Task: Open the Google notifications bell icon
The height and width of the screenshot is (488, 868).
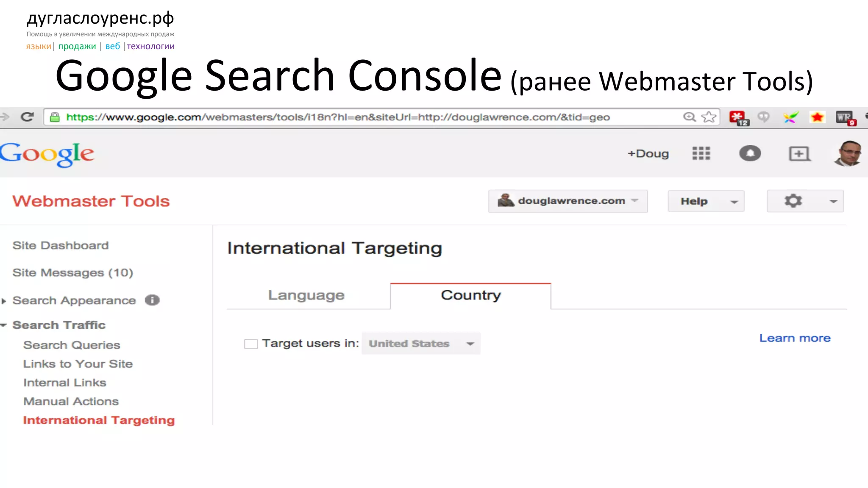Action: tap(750, 153)
